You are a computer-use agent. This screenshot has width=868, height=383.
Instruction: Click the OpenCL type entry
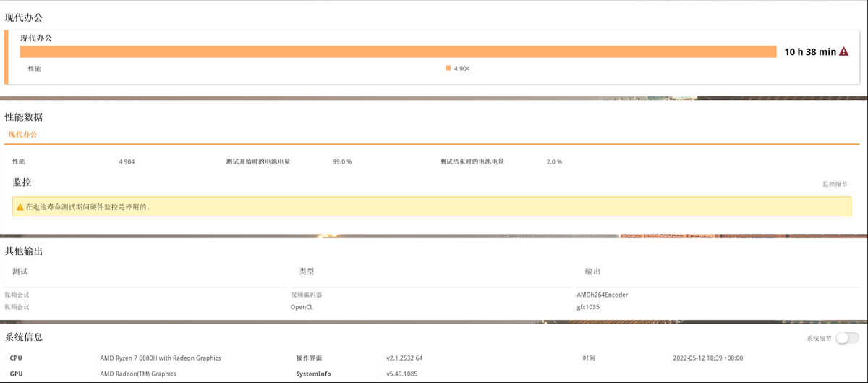click(x=302, y=307)
